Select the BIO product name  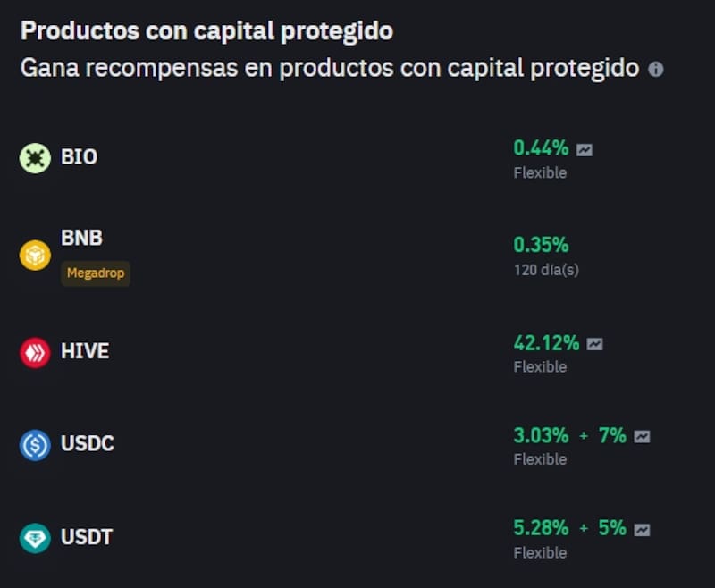click(x=80, y=157)
